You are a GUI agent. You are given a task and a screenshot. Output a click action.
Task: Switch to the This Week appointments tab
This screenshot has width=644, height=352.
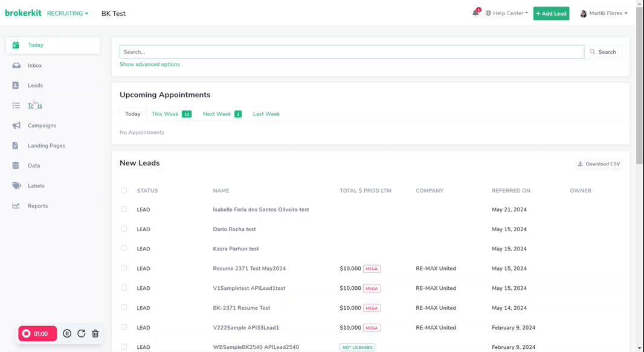171,114
